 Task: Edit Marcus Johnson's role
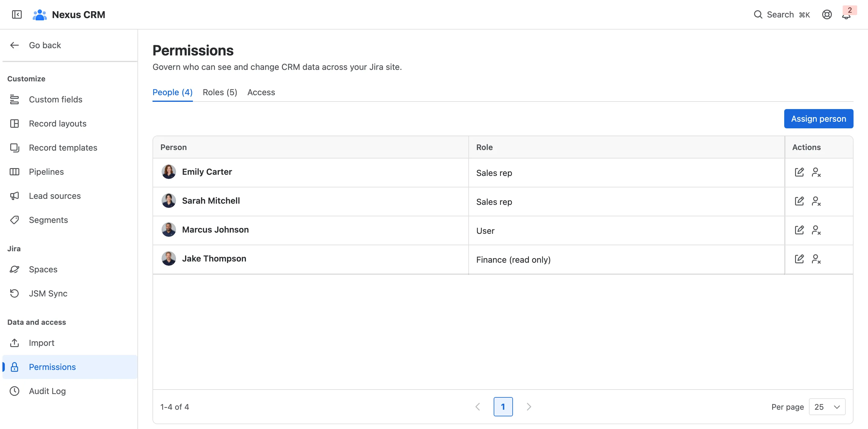799,230
